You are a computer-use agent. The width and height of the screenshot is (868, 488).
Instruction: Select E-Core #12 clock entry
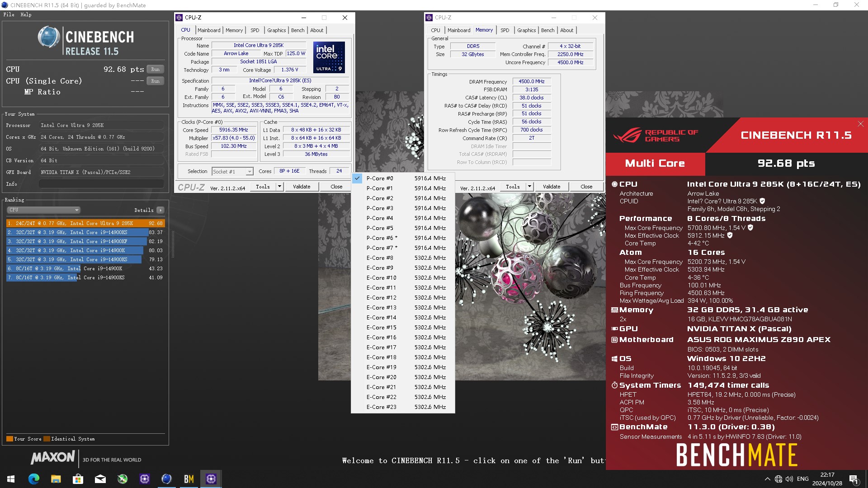(403, 298)
